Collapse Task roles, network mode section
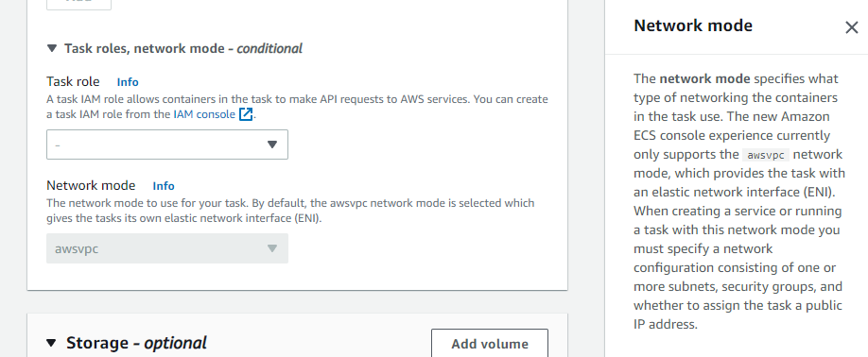 pos(52,48)
